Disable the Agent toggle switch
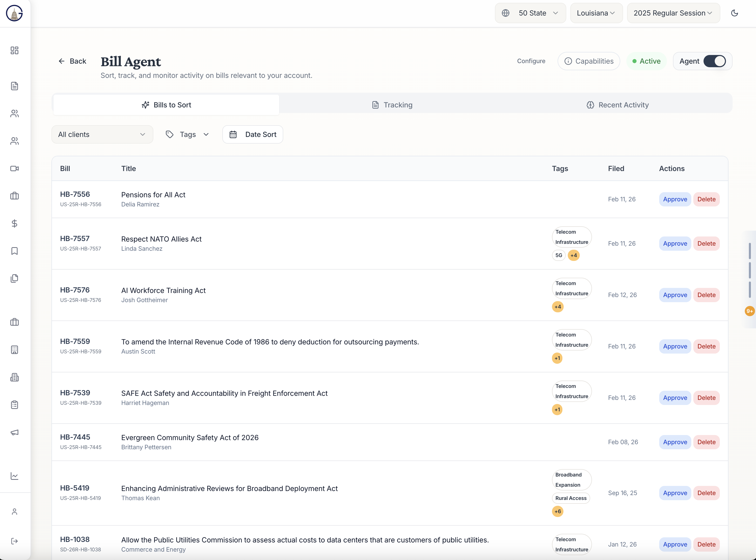This screenshot has width=756, height=560. (x=714, y=61)
